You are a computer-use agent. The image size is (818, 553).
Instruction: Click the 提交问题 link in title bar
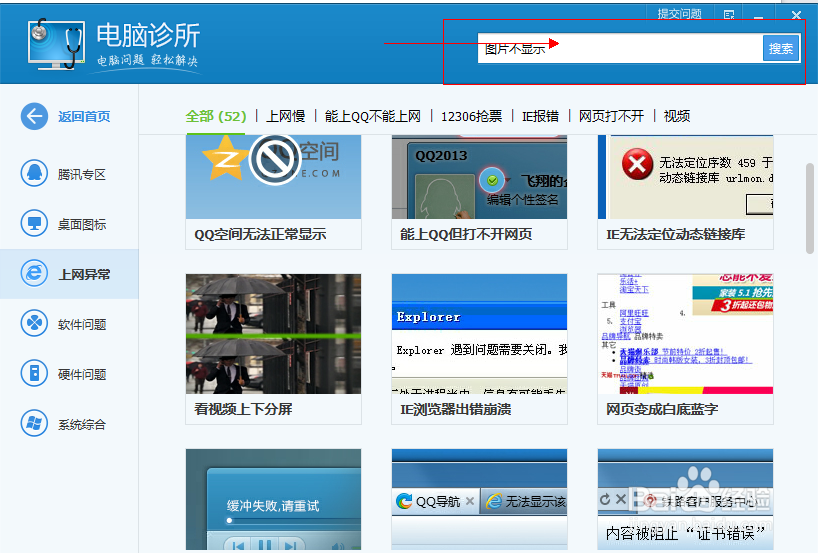tap(679, 14)
